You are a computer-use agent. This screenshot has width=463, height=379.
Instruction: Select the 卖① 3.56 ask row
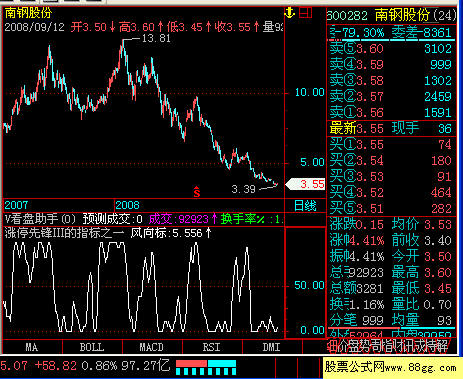(391, 113)
